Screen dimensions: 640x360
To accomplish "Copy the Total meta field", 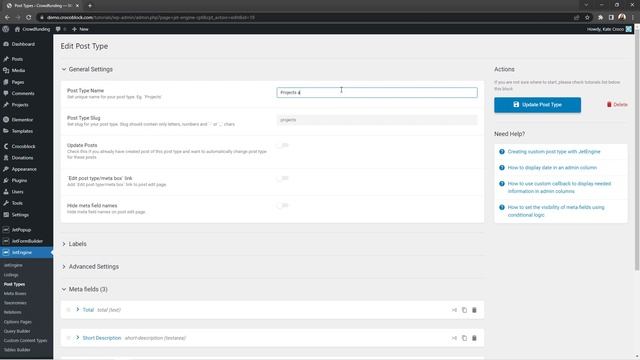I will [464, 310].
